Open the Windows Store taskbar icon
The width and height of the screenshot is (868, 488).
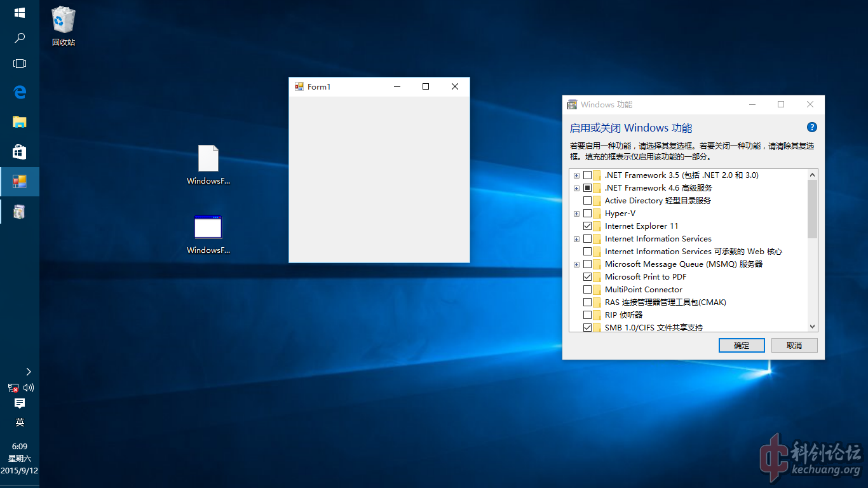(20, 152)
